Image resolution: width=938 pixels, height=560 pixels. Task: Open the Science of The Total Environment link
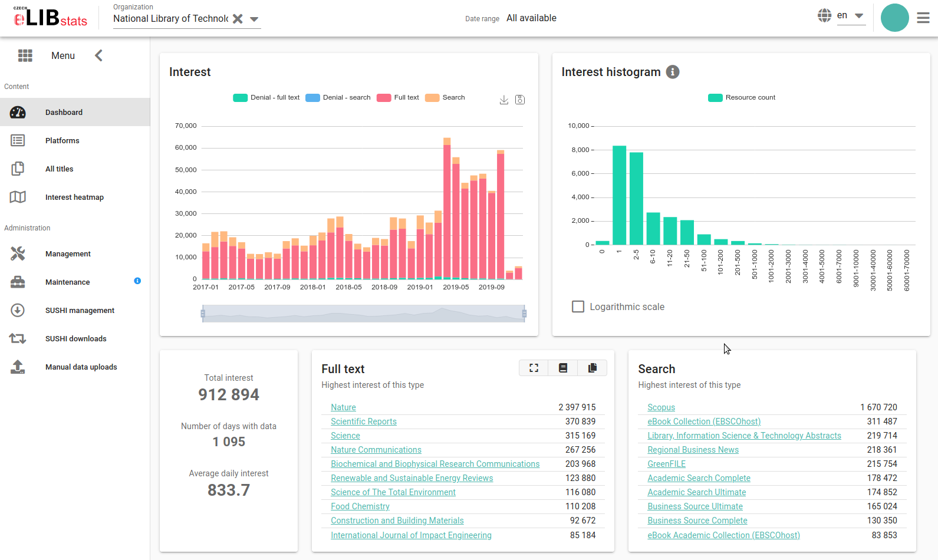click(x=393, y=492)
